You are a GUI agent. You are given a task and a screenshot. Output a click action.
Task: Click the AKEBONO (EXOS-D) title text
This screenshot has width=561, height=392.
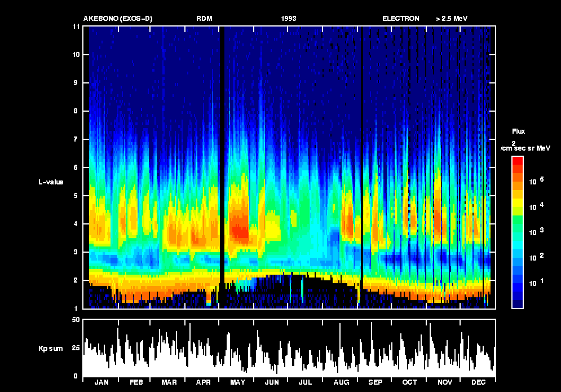coord(118,19)
